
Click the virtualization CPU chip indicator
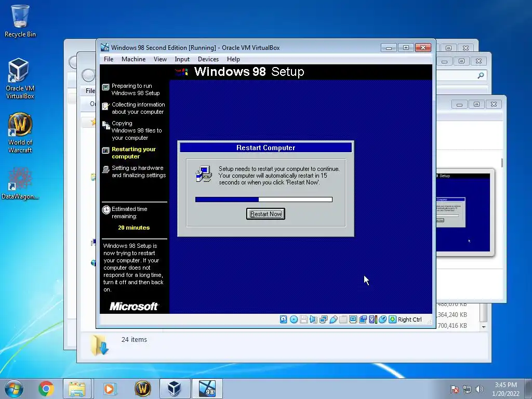tap(373, 320)
